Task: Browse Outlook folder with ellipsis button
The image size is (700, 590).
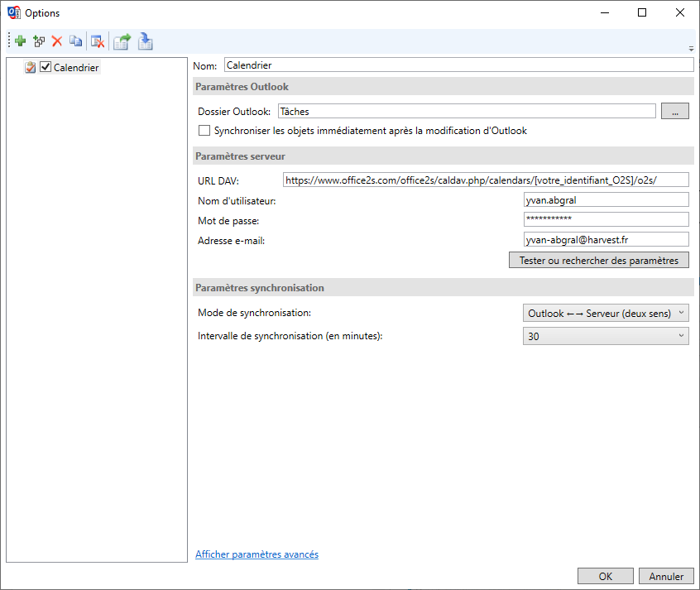Action: tap(674, 112)
